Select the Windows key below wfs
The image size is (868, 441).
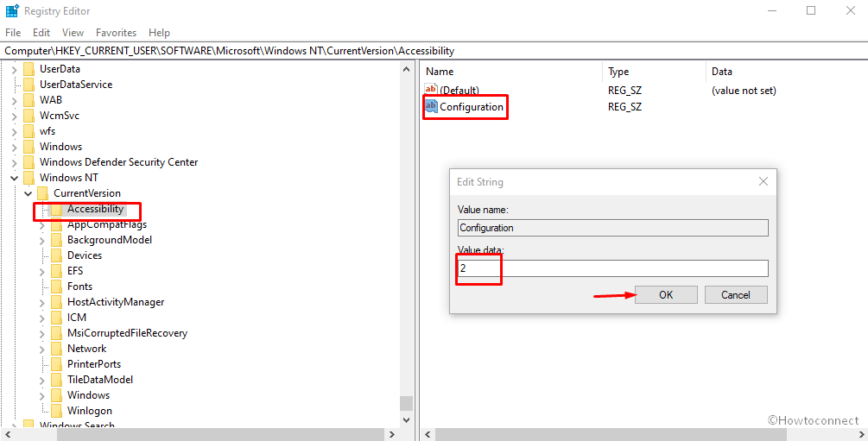click(60, 147)
